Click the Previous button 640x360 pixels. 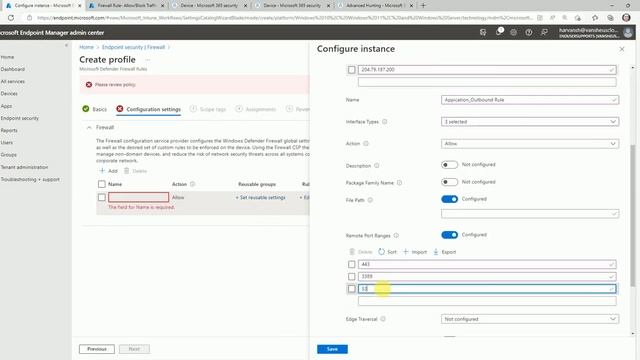click(x=97, y=349)
